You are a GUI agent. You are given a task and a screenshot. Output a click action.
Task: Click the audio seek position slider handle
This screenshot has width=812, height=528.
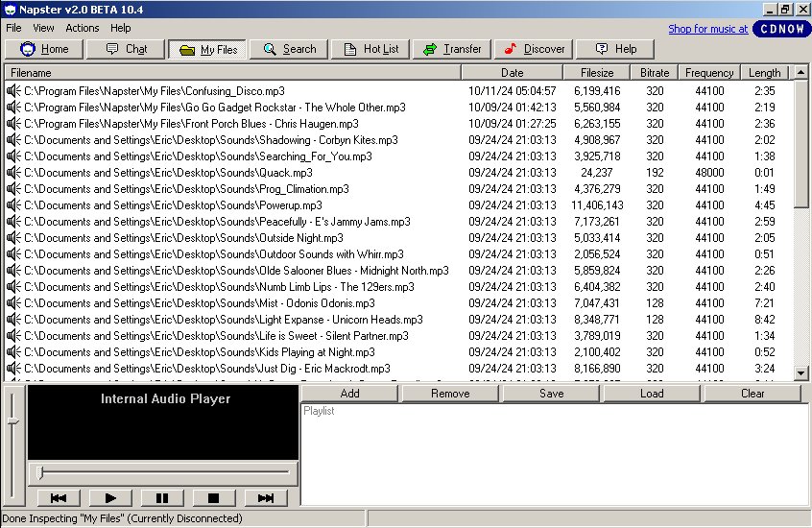(40, 472)
